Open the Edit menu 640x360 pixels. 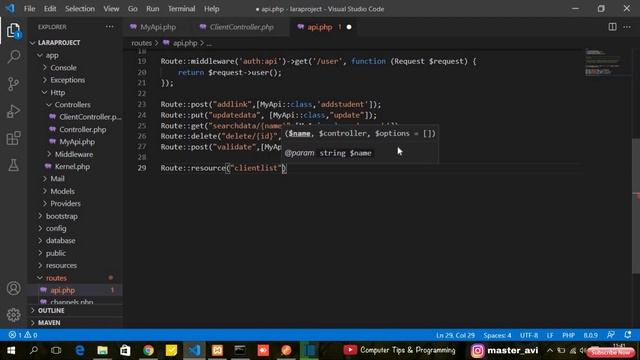click(50, 9)
